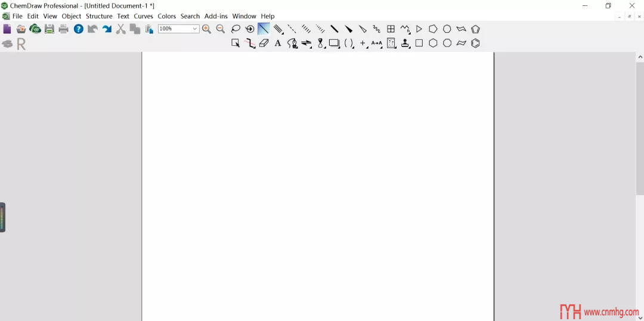644x321 pixels.
Task: Select the Cyclohexane Chair 2 tool
Action: 461,43
